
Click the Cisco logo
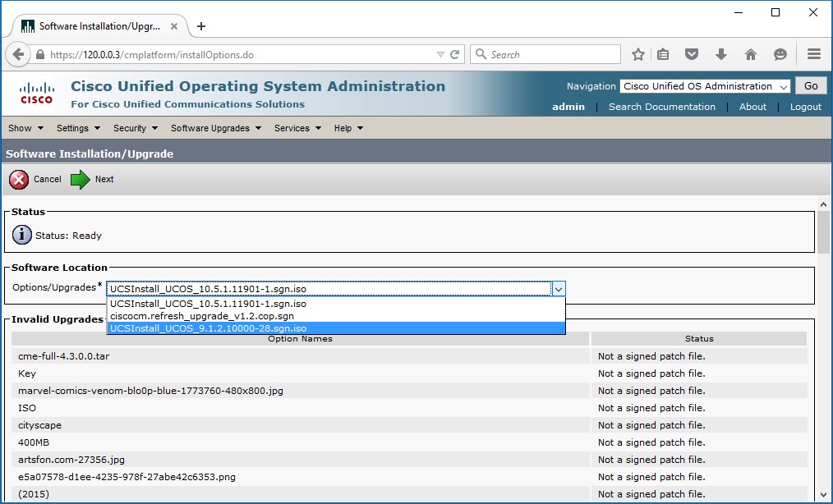coord(36,94)
